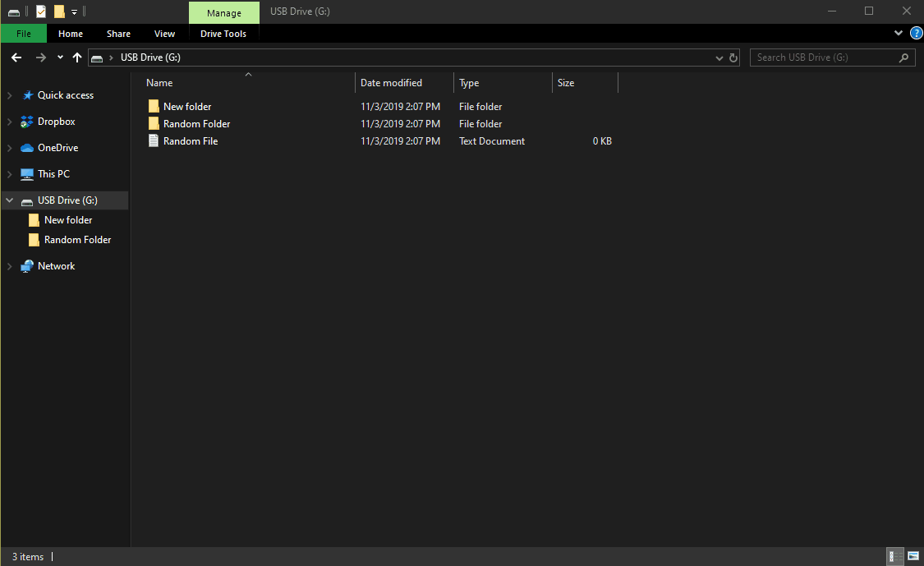Click the File folder type of Random Folder
The height and width of the screenshot is (566, 924).
(x=480, y=124)
